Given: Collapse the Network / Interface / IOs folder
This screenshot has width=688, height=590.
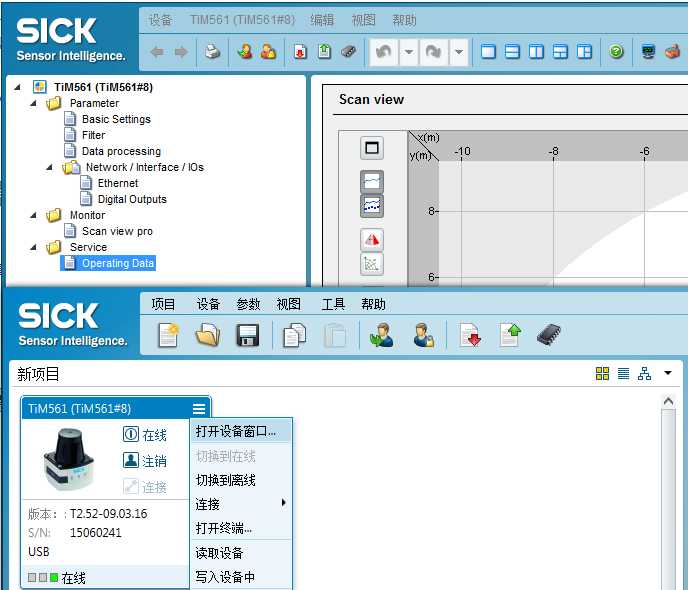Looking at the screenshot, I should (50, 167).
